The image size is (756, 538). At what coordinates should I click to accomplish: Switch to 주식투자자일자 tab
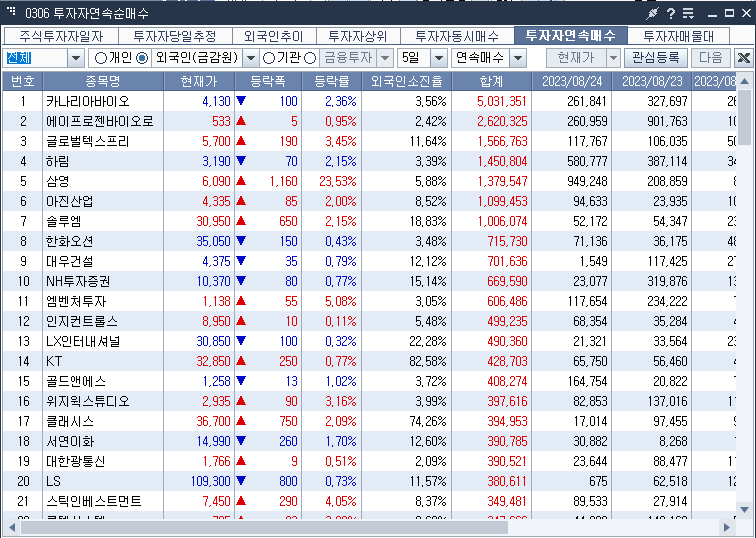coord(61,36)
